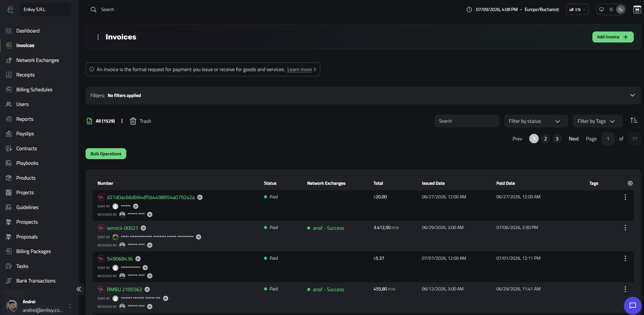Open the chat bubble widget
Image resolution: width=644 pixels, height=315 pixels.
(633, 306)
